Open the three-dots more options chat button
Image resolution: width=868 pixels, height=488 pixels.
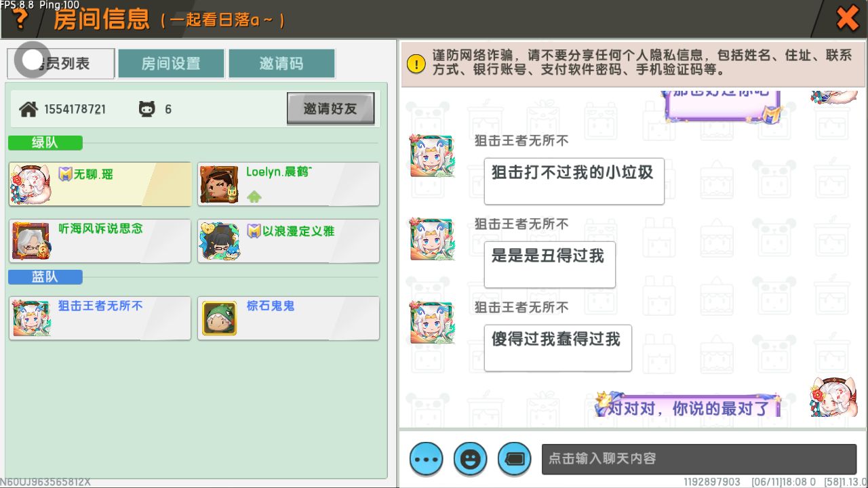[427, 459]
